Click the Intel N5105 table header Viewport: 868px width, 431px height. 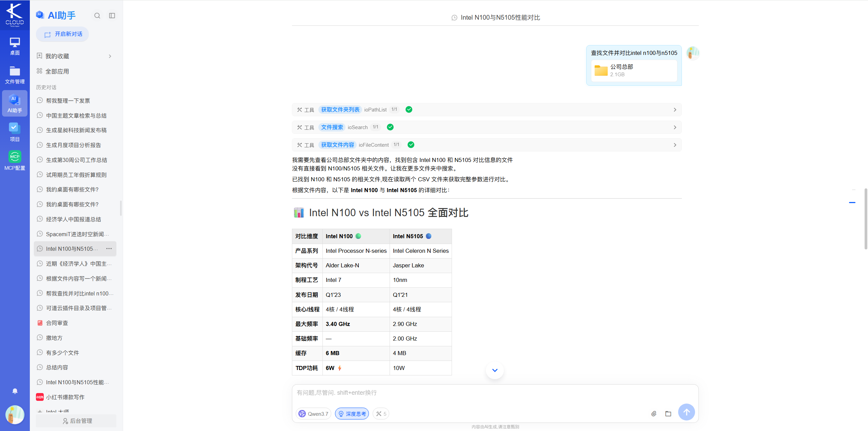[420, 237]
